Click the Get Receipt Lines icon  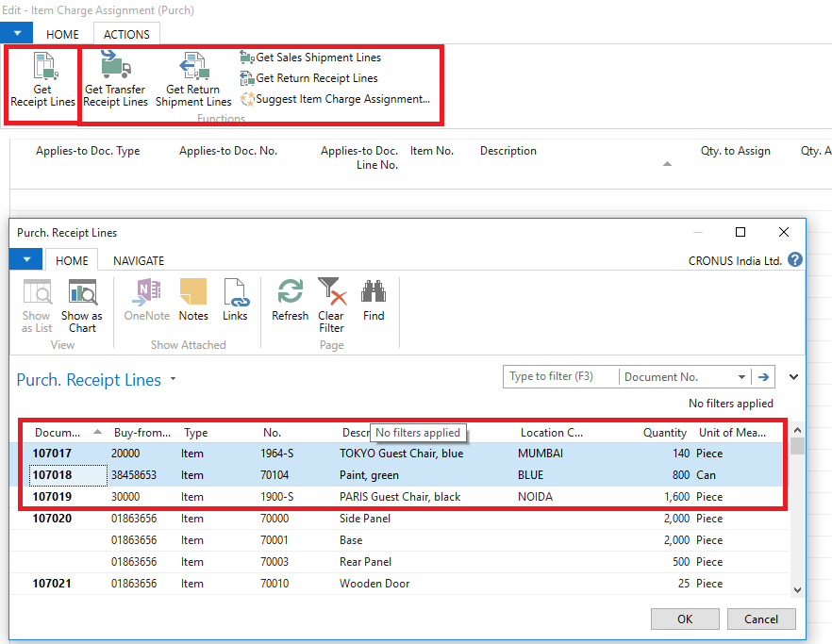[44, 66]
